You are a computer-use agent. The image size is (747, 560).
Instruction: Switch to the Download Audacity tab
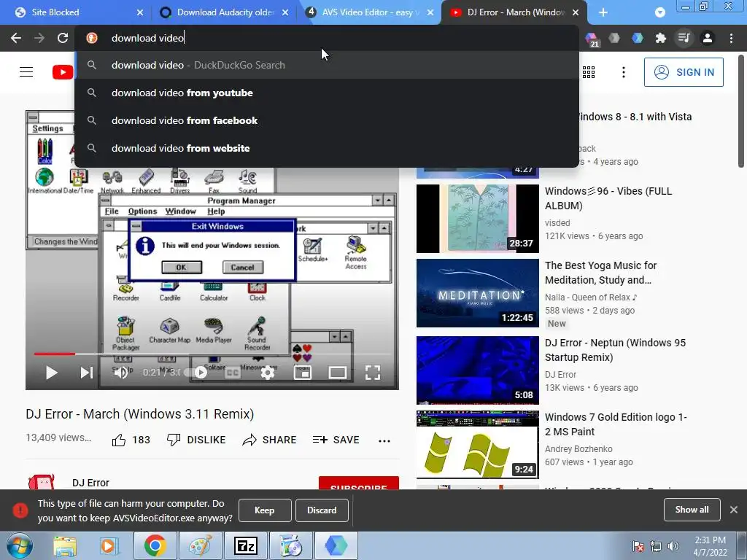224,12
